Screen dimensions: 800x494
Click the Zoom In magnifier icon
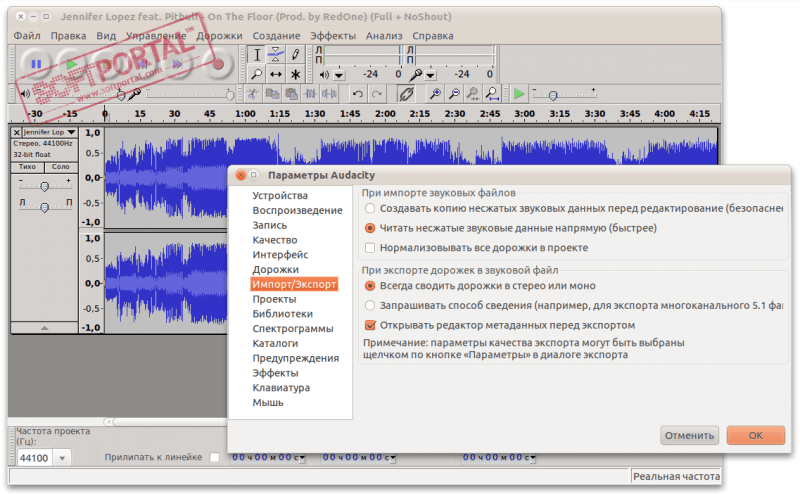click(435, 94)
